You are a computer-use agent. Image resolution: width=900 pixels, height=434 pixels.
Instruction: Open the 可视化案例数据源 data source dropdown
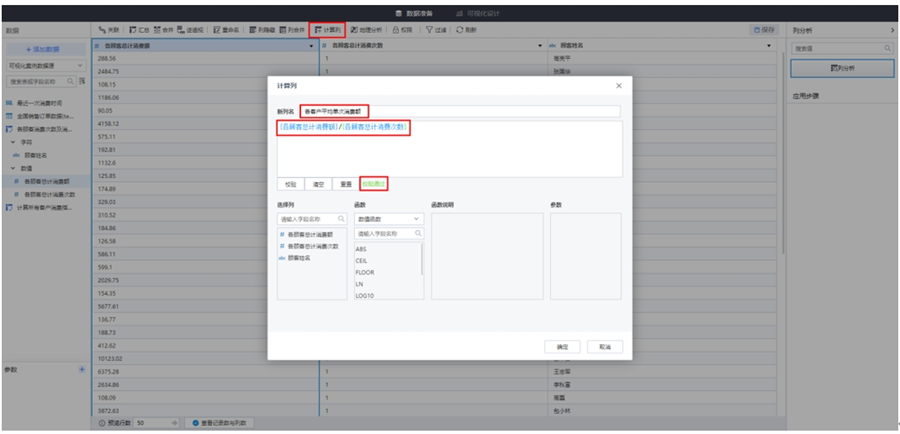(46, 65)
